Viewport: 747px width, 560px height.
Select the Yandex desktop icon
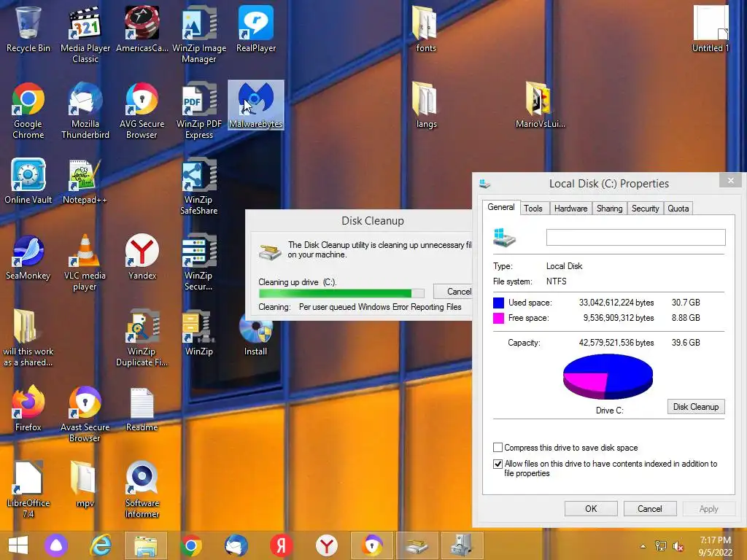coord(142,257)
